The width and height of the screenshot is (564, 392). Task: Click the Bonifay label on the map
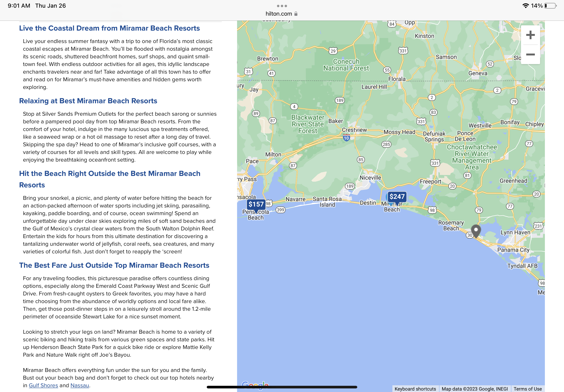pyautogui.click(x=510, y=122)
